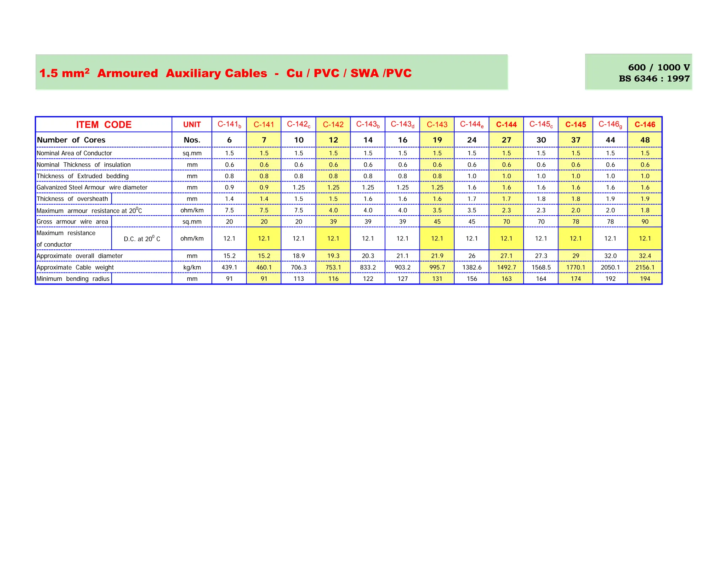Select overall diameter value 27.1
Image resolution: width=728 pixels, height=562 pixels.
[x=507, y=256]
